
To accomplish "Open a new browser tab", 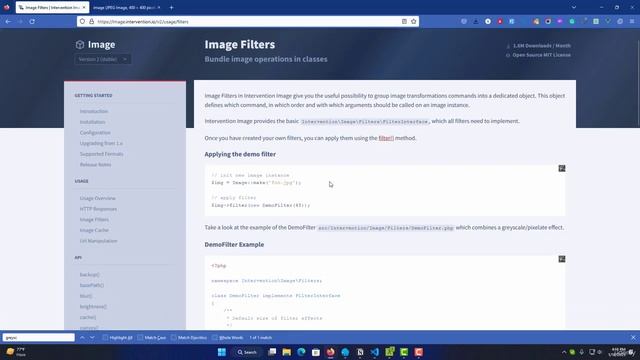I will (171, 7).
